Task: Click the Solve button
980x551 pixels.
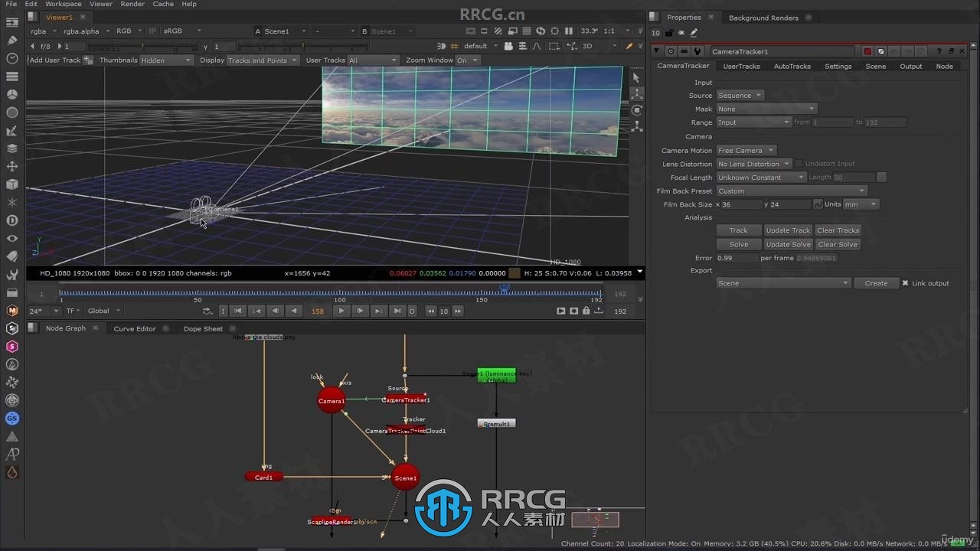Action: click(739, 244)
